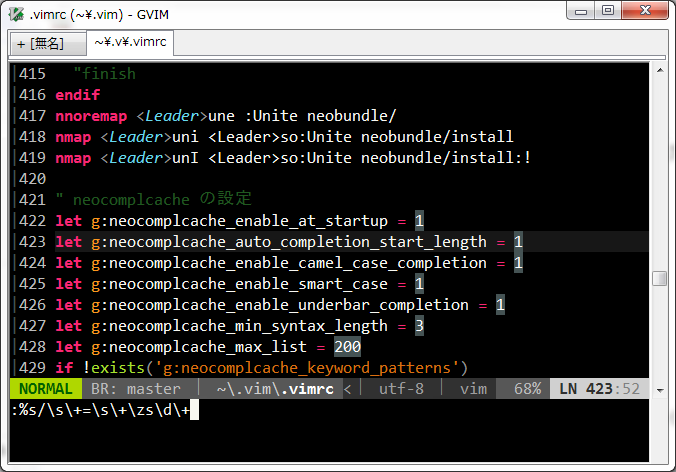
Task: Click the 68% position indicator
Action: click(527, 389)
